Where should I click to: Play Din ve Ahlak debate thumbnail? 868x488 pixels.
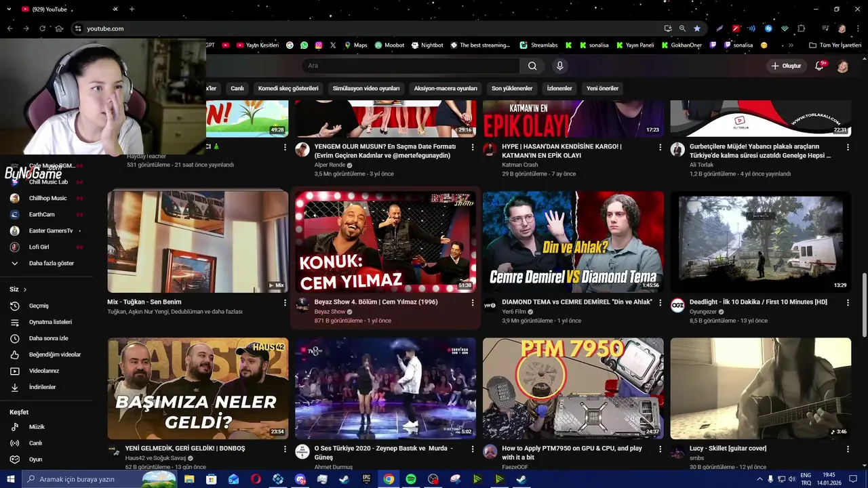click(573, 241)
